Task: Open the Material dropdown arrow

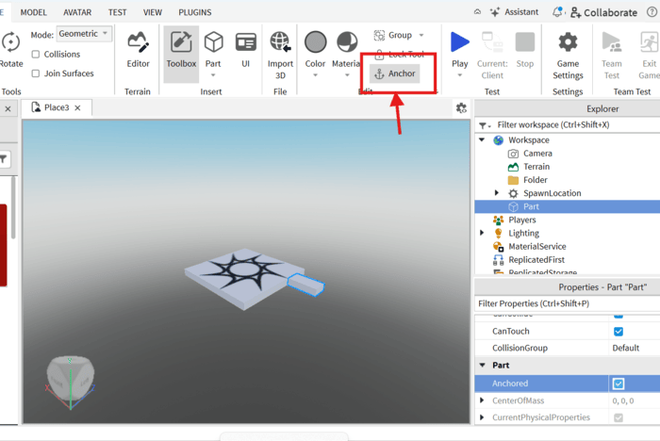Action: [347, 75]
